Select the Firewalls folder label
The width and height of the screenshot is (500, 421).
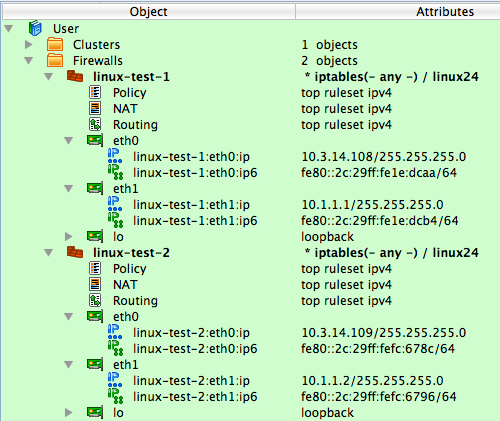coord(98,61)
